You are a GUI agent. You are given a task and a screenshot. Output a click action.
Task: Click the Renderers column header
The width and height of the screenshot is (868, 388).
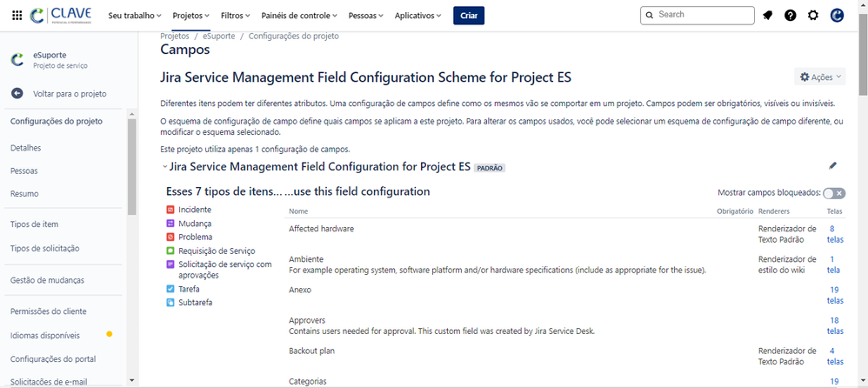point(774,211)
